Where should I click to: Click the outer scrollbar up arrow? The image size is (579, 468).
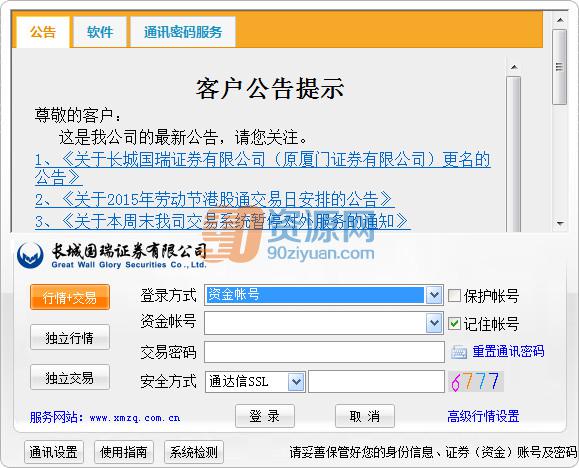point(560,20)
